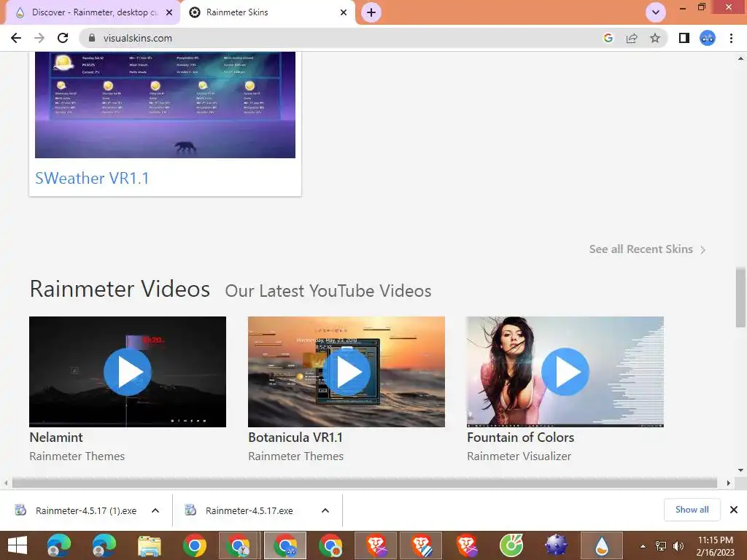Click the page scroll-down arrow
The height and width of the screenshot is (560, 747).
[x=740, y=470]
